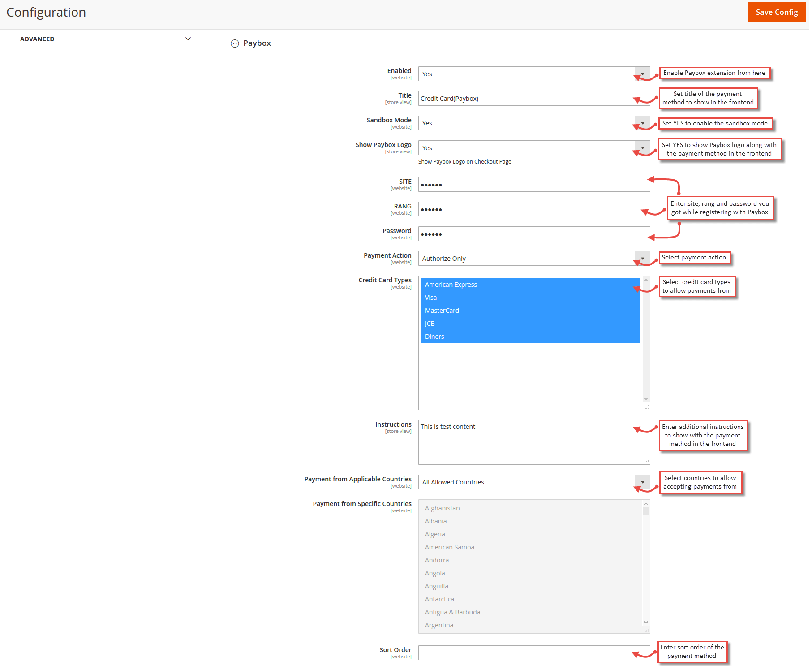The image size is (812, 666).
Task: Click the Instructions textarea resize handle
Action: 647,462
